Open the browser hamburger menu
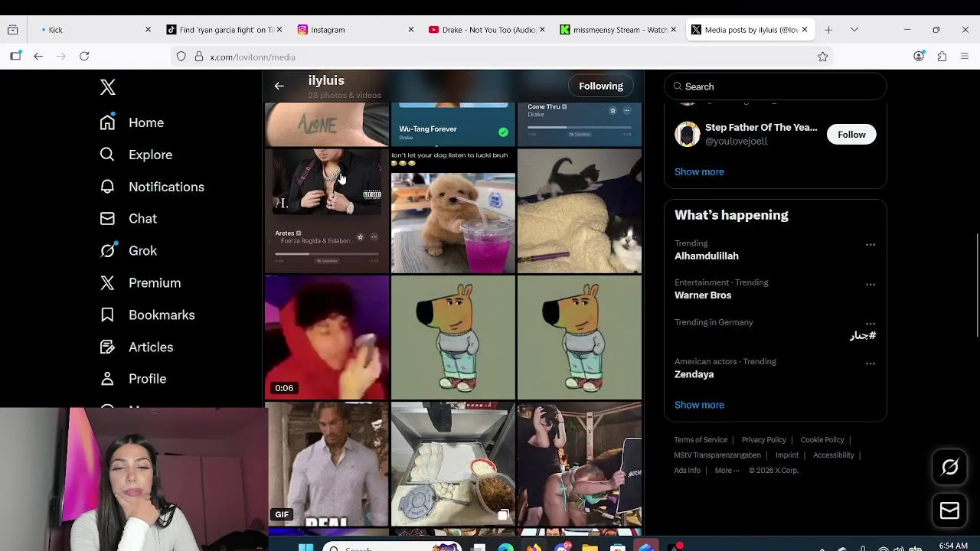The image size is (980, 551). point(965,57)
